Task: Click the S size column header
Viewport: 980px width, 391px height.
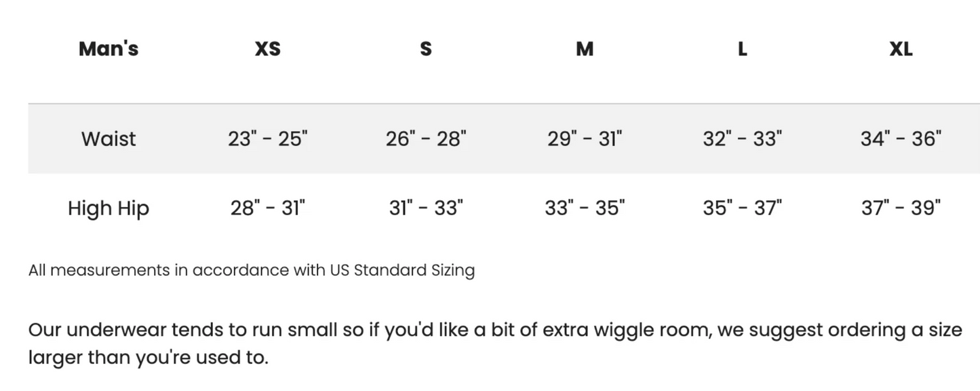Action: tap(426, 49)
